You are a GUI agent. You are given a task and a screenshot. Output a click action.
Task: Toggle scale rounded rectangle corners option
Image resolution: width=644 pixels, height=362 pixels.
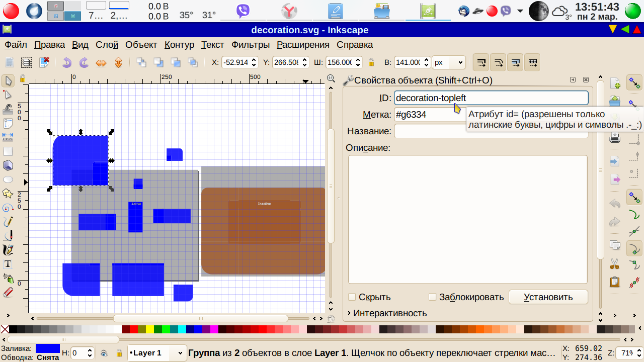pyautogui.click(x=499, y=62)
